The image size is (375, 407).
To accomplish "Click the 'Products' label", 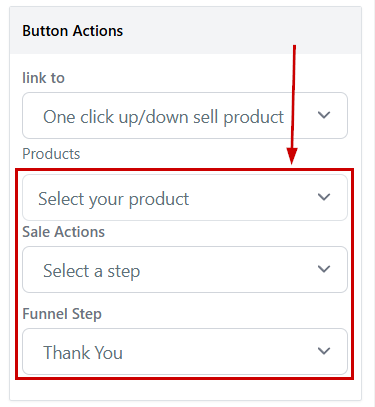I will click(51, 154).
